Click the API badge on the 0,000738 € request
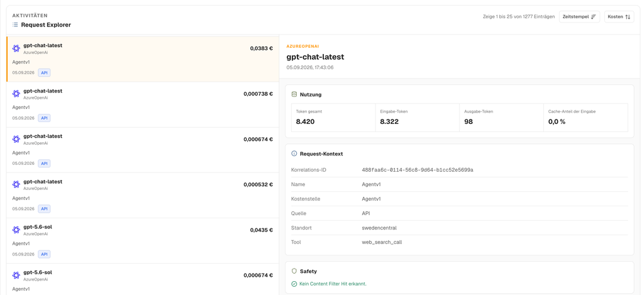 (45, 118)
